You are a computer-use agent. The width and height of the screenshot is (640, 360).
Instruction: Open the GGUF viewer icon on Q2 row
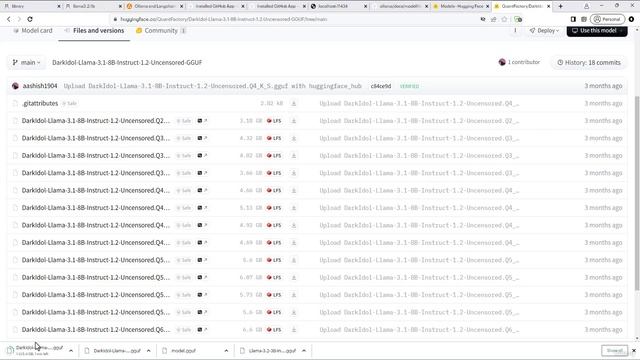(202, 121)
